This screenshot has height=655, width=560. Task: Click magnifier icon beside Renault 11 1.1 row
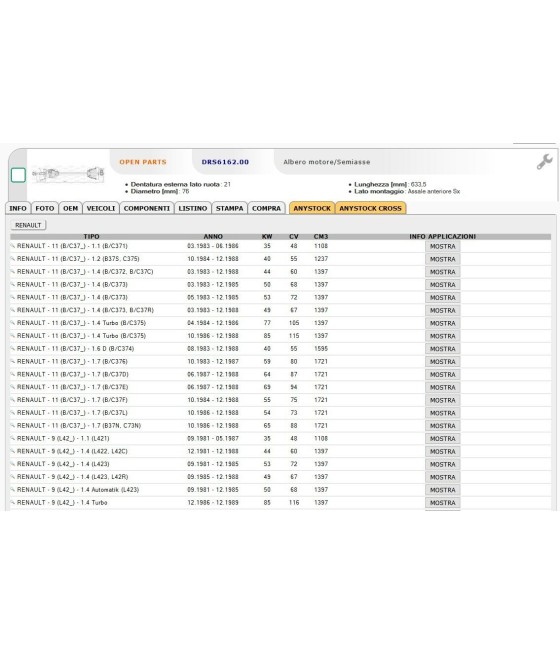click(x=13, y=246)
